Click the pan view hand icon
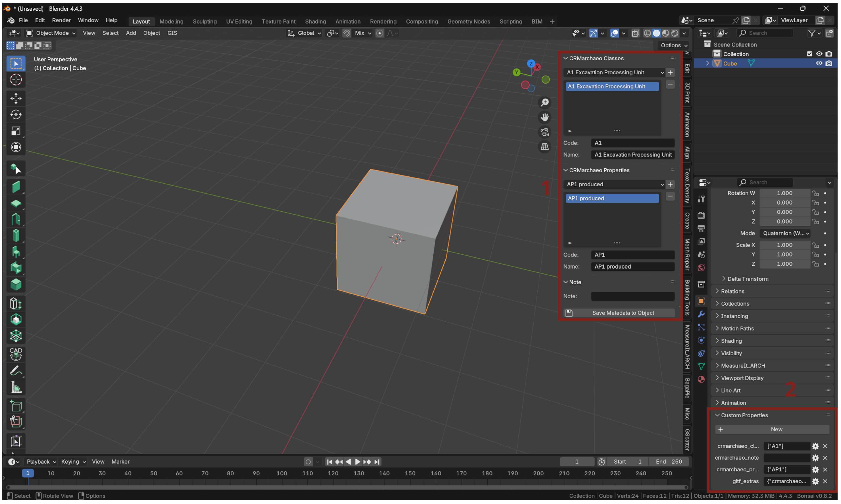The height and width of the screenshot is (504, 841). coord(544,117)
